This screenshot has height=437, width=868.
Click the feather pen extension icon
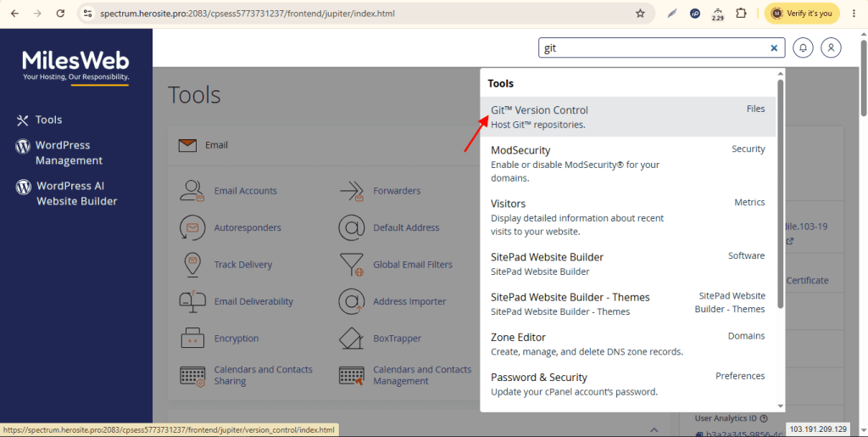(x=672, y=14)
